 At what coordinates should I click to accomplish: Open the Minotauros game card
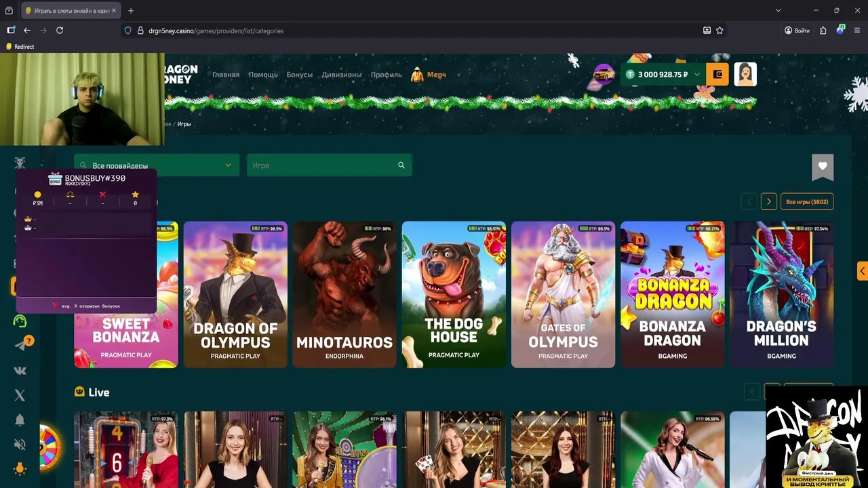coord(344,295)
